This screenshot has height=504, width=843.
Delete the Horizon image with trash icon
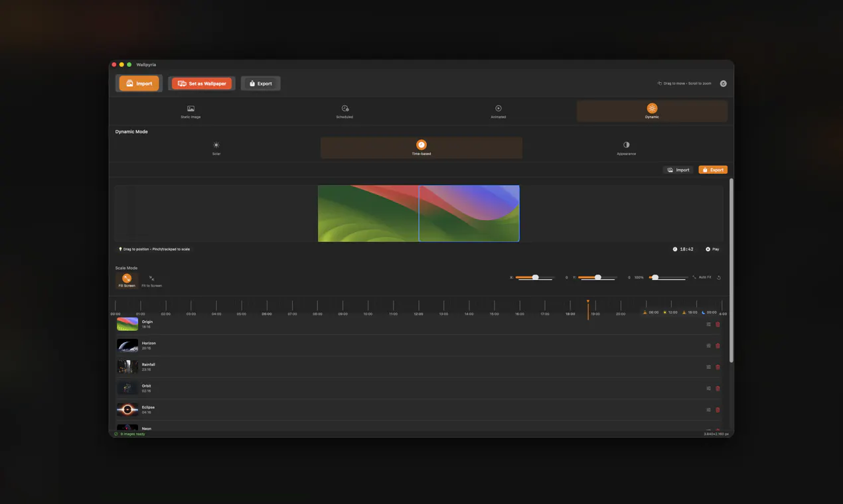(x=718, y=346)
